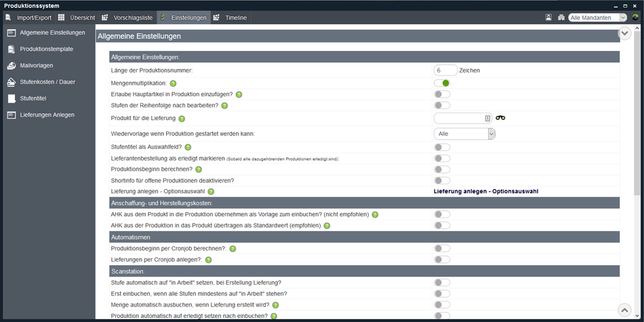The width and height of the screenshot is (644, 322).
Task: Click the Stufenkosten / Dauer sidebar icon
Action: [12, 82]
